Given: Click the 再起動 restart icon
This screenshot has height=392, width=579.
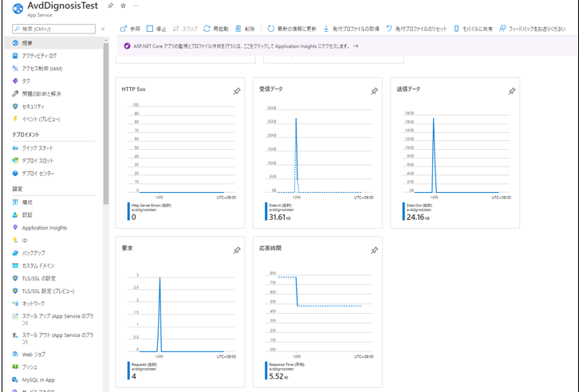Looking at the screenshot, I should pos(207,29).
